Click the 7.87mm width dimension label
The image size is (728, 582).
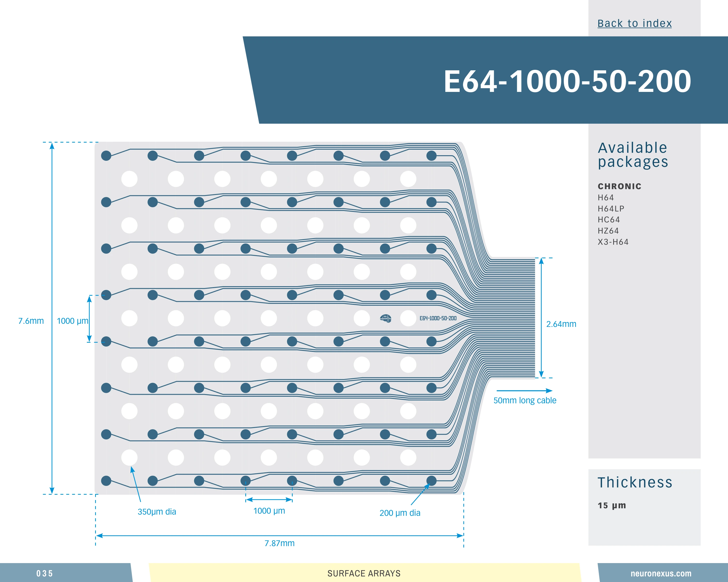(279, 543)
